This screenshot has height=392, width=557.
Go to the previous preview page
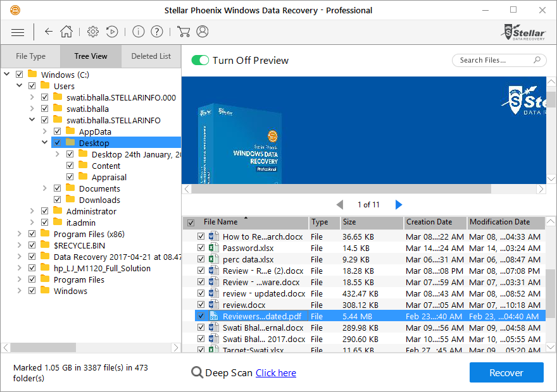tap(340, 205)
